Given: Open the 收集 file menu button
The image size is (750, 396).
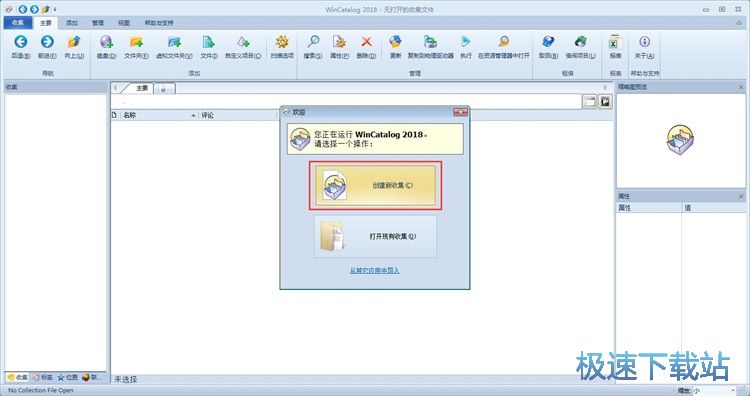Looking at the screenshot, I should point(18,22).
